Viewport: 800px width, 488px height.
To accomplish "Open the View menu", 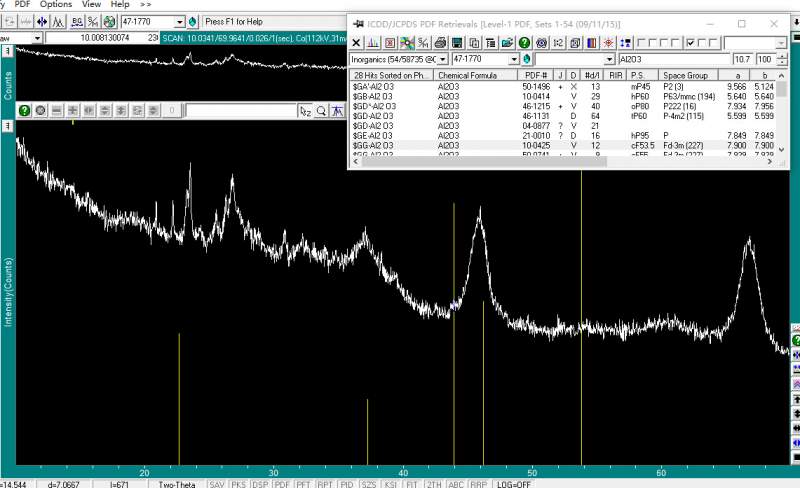I will 91,4.
